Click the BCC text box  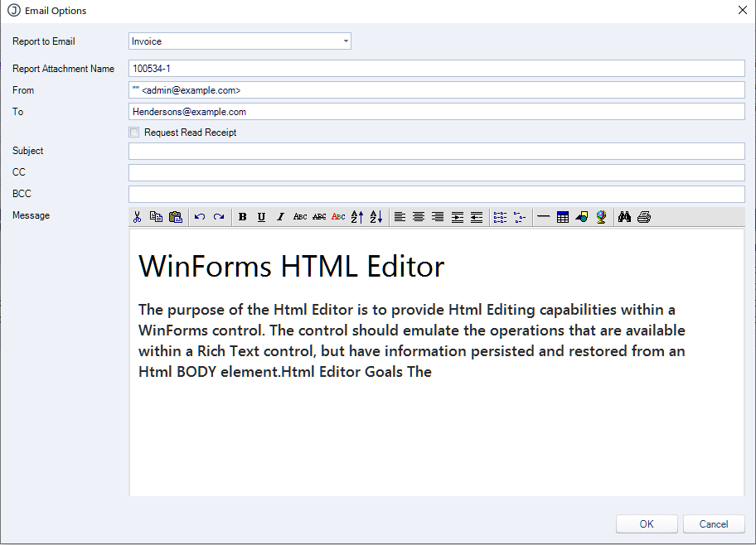click(x=436, y=194)
